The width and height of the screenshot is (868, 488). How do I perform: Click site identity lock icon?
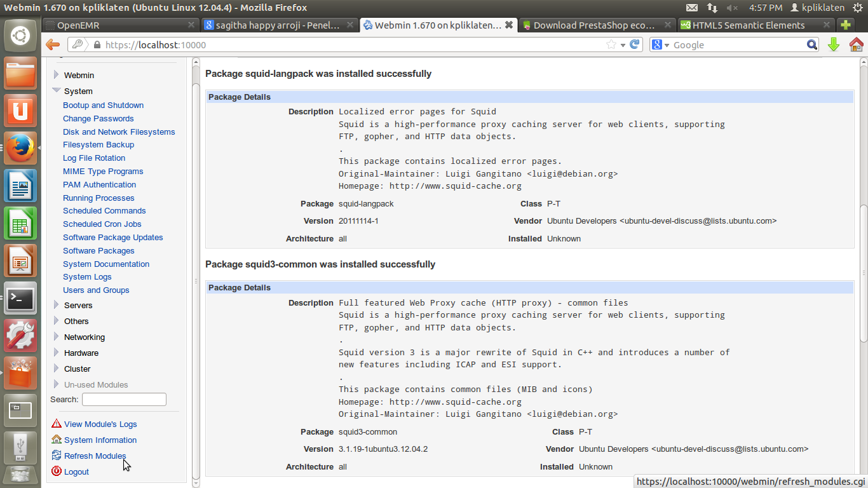pyautogui.click(x=97, y=45)
